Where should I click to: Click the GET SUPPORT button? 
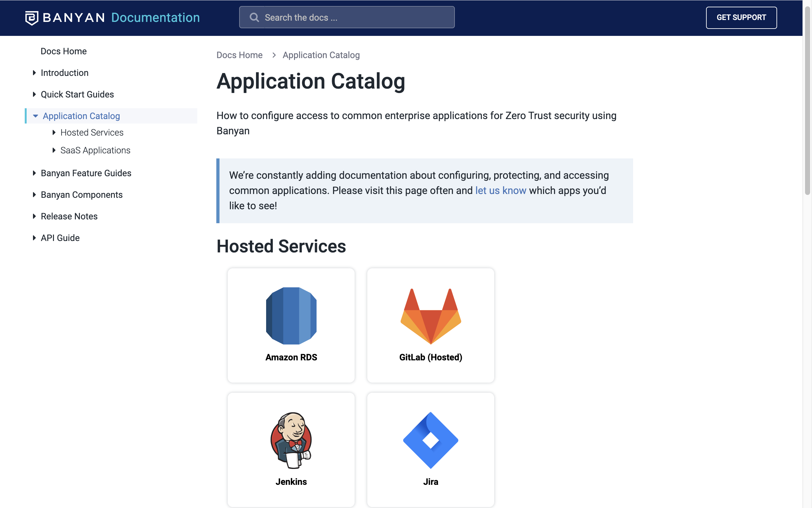pos(741,17)
